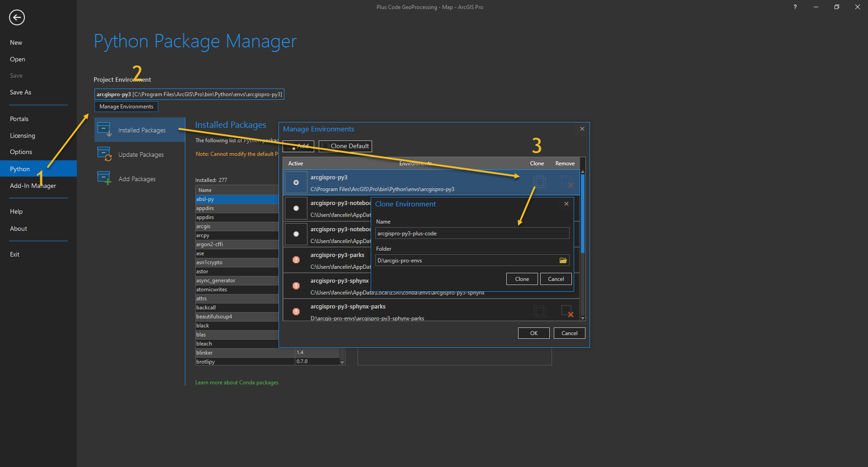The image size is (868, 467).
Task: Open the Add-In Manager page
Action: 33,186
